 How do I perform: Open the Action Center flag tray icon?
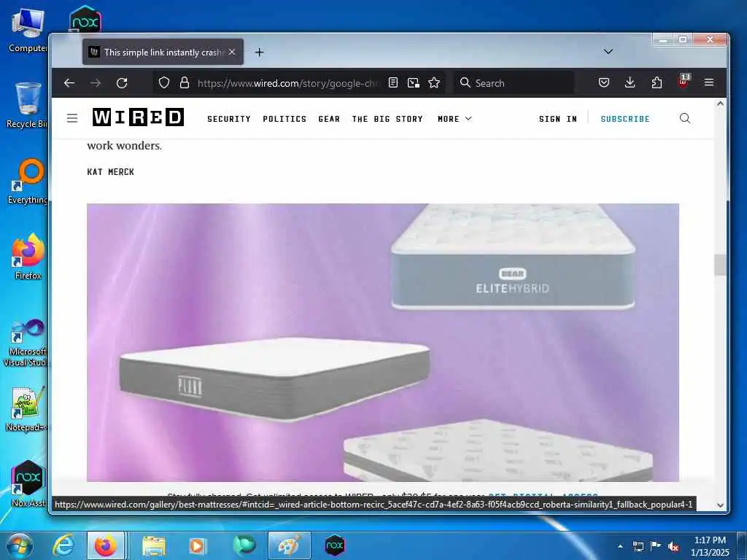click(656, 546)
